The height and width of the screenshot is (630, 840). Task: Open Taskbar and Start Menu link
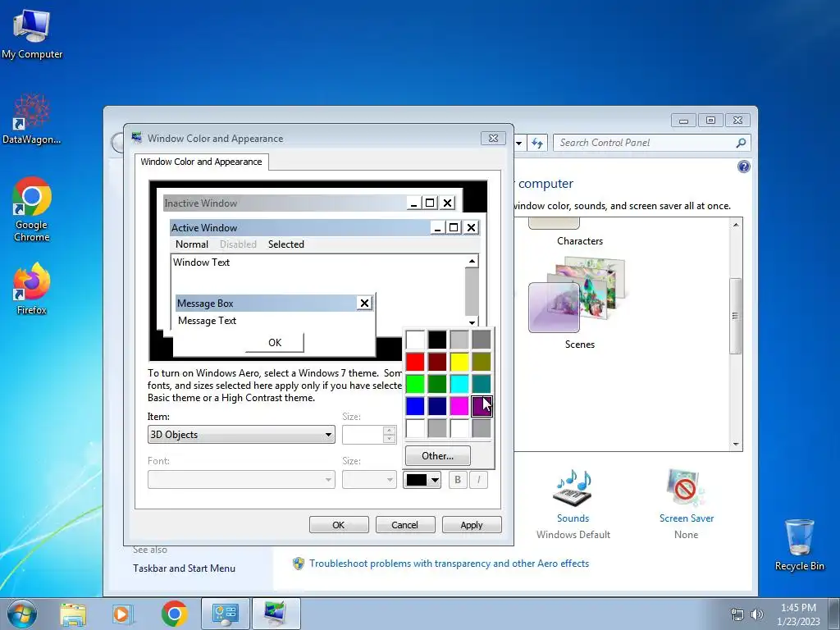pyautogui.click(x=184, y=568)
